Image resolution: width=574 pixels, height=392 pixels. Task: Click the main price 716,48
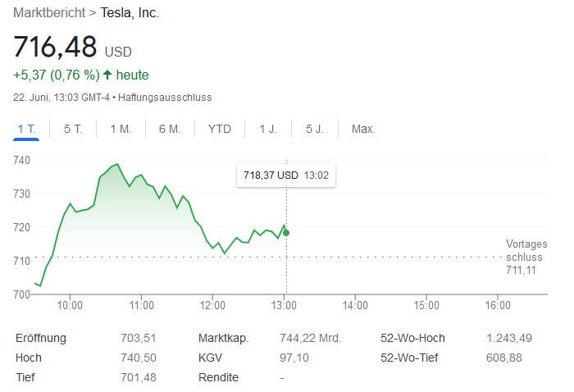[x=55, y=47]
